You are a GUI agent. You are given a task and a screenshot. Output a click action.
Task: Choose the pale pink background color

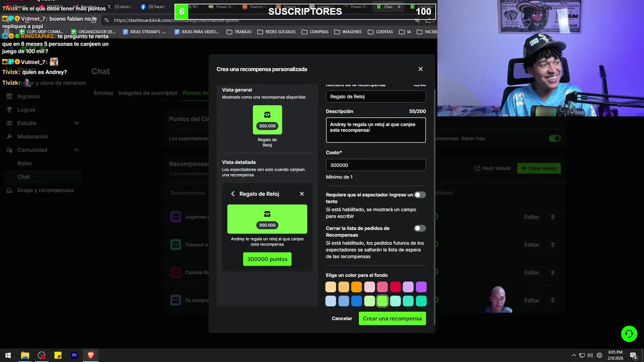(x=369, y=287)
